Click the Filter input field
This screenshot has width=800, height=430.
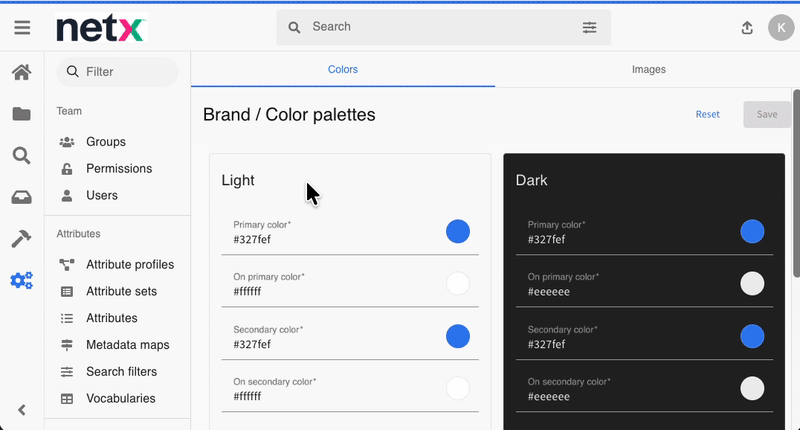coord(125,72)
